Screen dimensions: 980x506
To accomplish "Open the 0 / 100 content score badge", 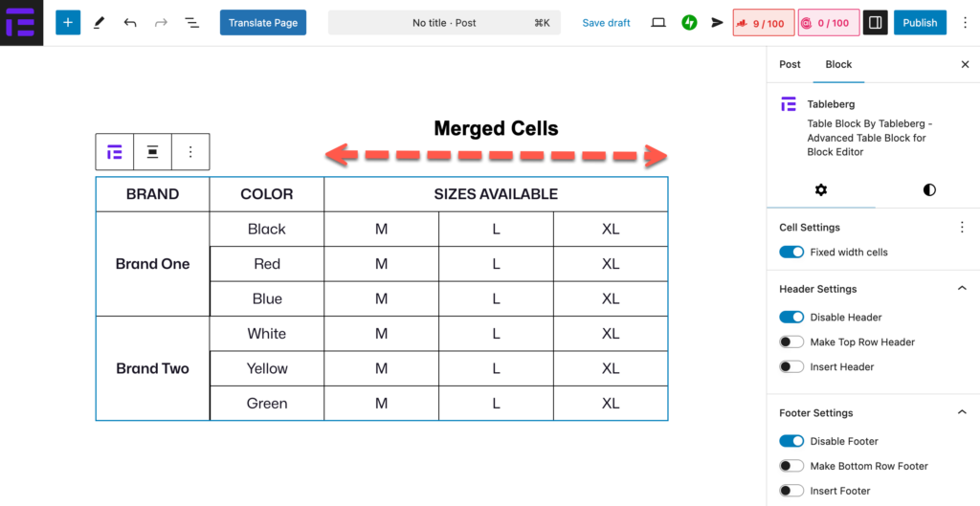I will 829,23.
